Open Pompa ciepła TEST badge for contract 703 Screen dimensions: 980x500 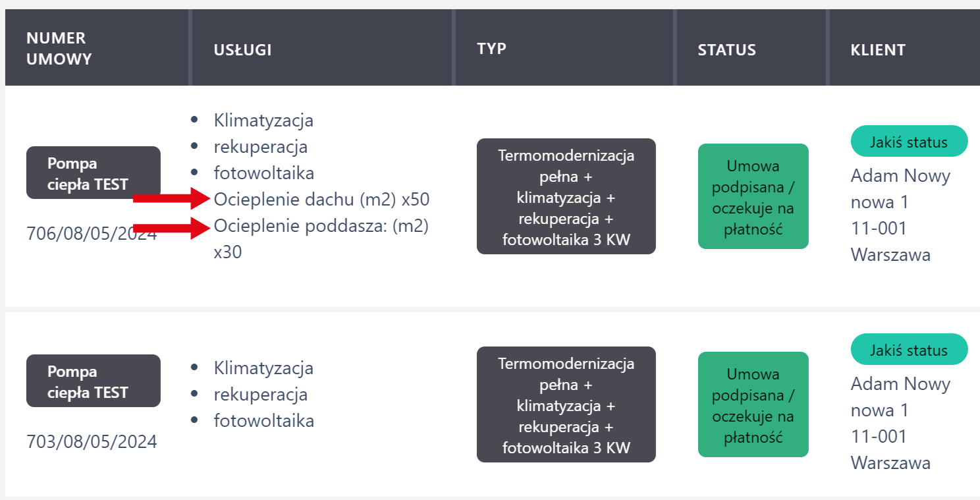[x=93, y=381]
